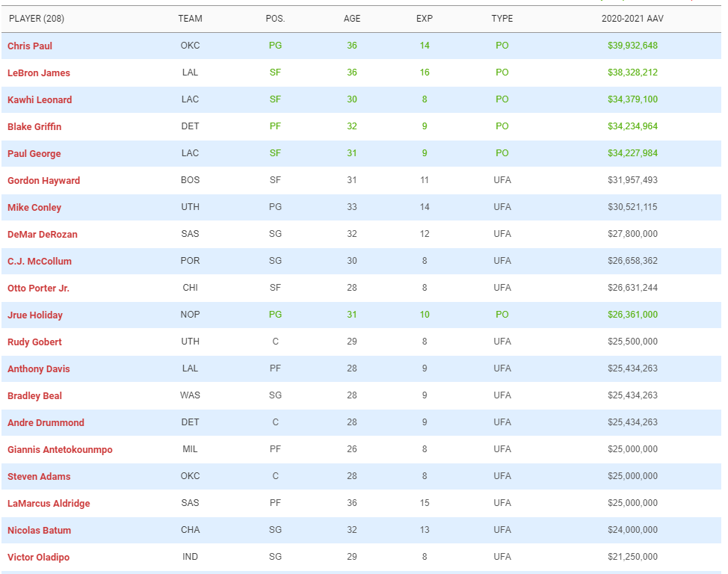
Task: Open C.J. McCollum's contract page
Action: [x=40, y=262]
